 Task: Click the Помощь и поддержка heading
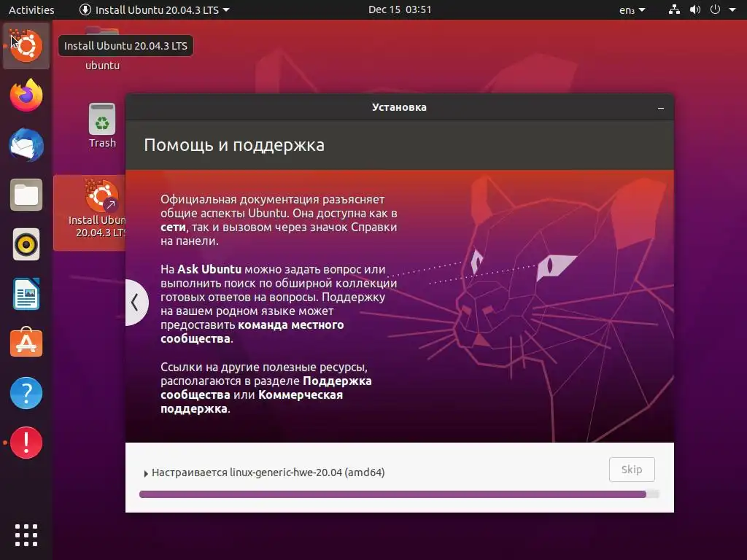(234, 145)
